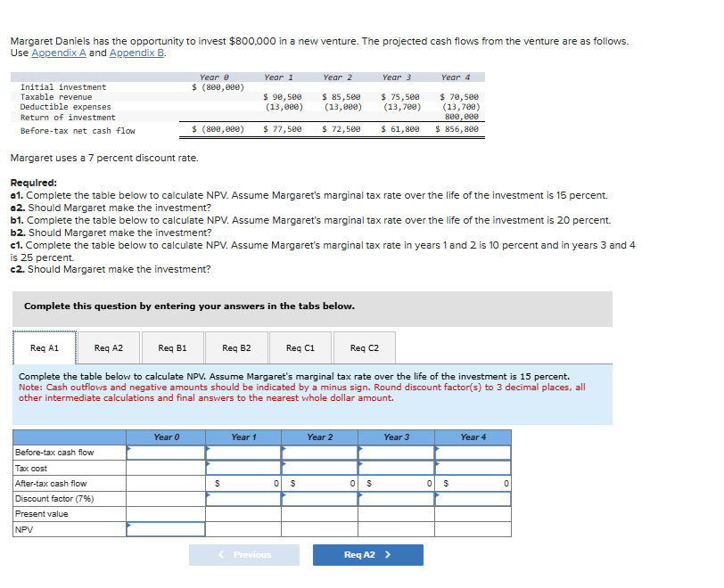Click the Tax cost row label

tap(31, 468)
